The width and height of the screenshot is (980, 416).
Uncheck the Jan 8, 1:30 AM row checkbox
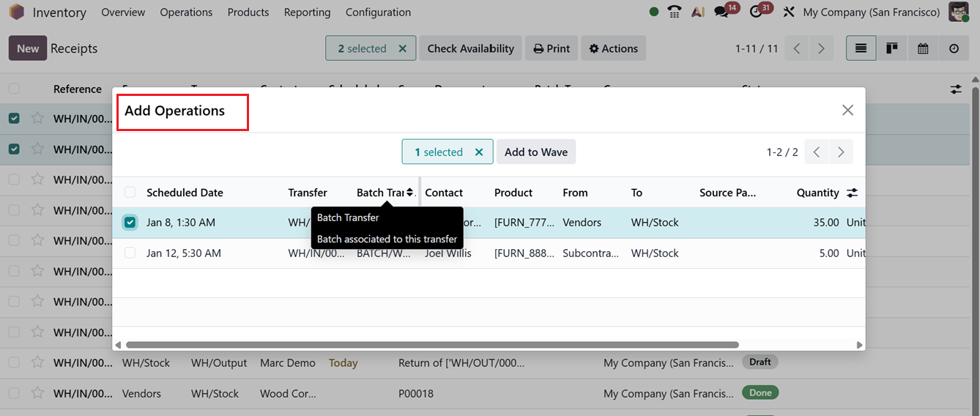[130, 223]
